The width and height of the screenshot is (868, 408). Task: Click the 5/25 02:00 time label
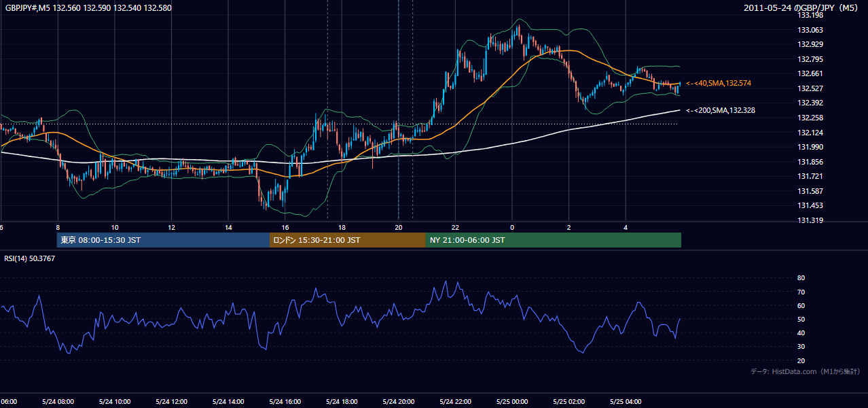(568, 402)
